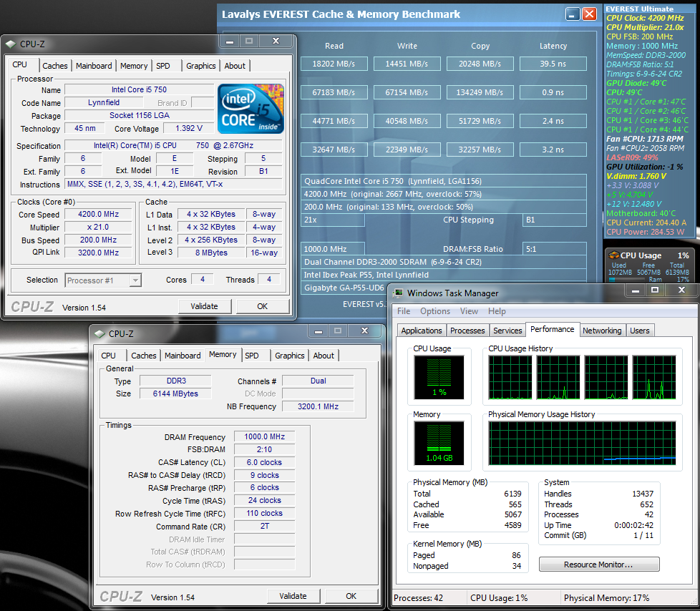Click the Resource Monitor... button
700x611 pixels.
[598, 564]
